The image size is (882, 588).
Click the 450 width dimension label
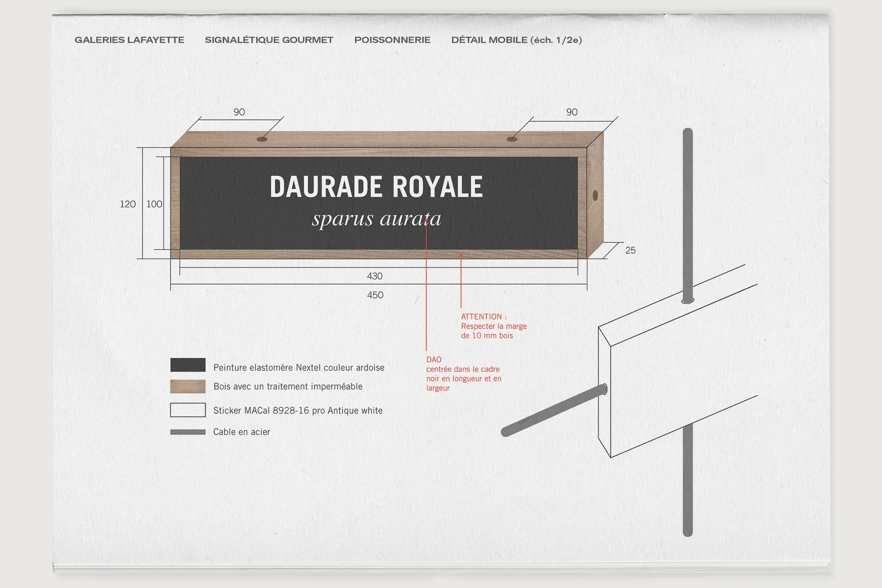[375, 295]
